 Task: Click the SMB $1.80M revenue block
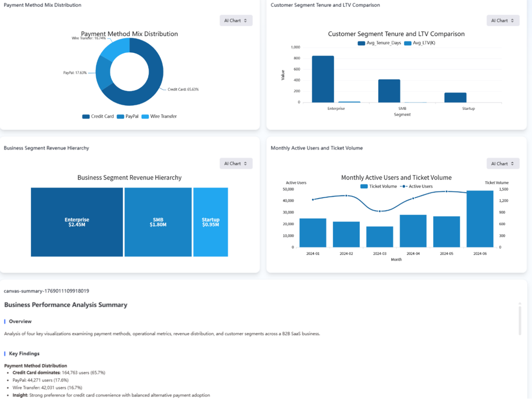(x=158, y=222)
